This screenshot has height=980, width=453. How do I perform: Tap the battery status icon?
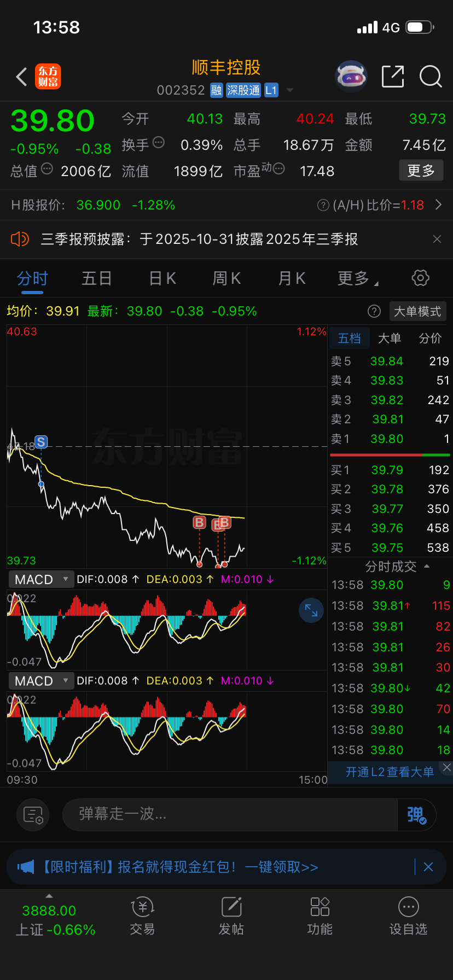[420, 27]
